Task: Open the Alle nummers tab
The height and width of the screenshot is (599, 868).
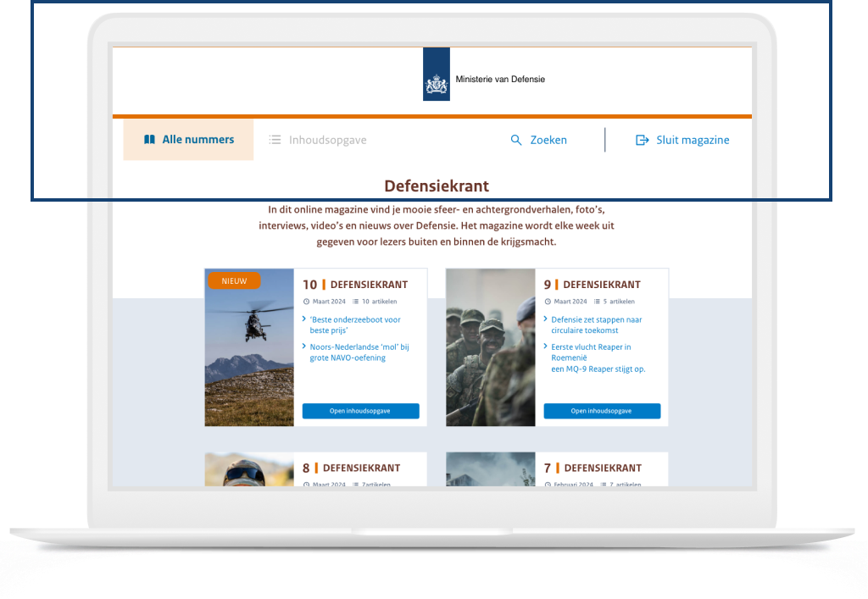Action: point(188,140)
